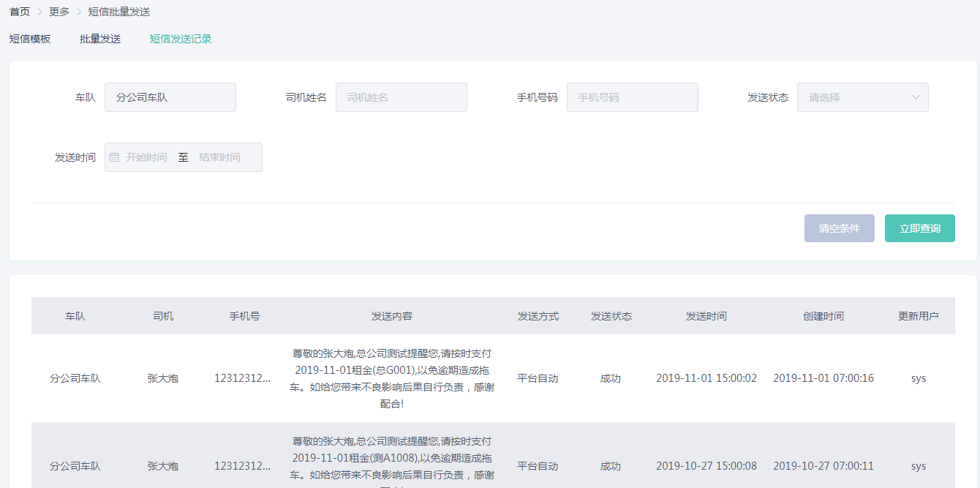Focus the 车队 input field
980x488 pixels.
(170, 97)
